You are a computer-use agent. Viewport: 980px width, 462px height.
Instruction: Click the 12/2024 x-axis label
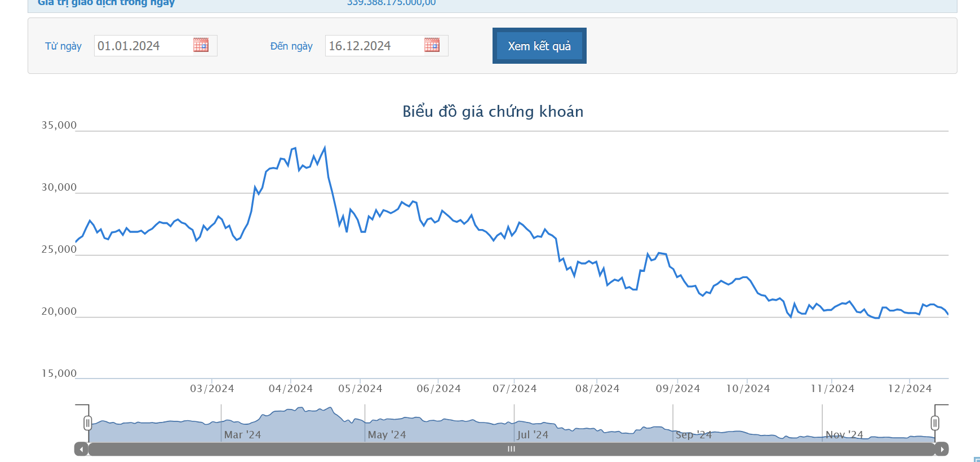910,389
